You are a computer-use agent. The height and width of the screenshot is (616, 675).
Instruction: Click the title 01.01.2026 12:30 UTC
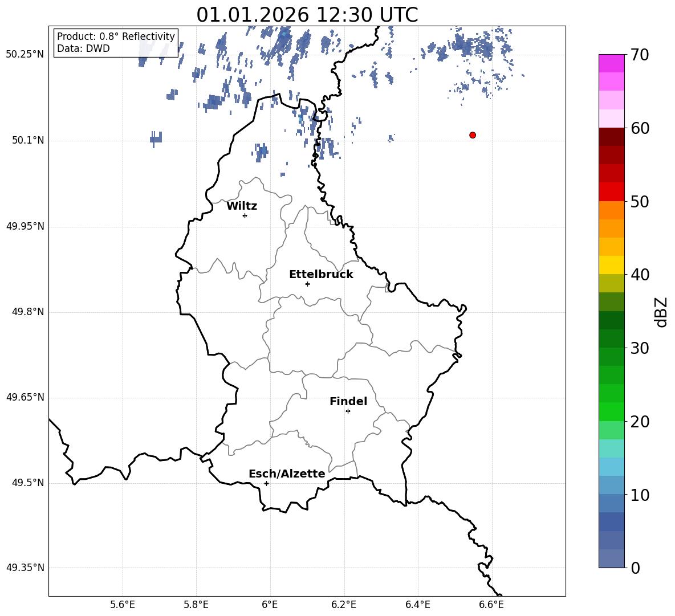[x=307, y=15]
